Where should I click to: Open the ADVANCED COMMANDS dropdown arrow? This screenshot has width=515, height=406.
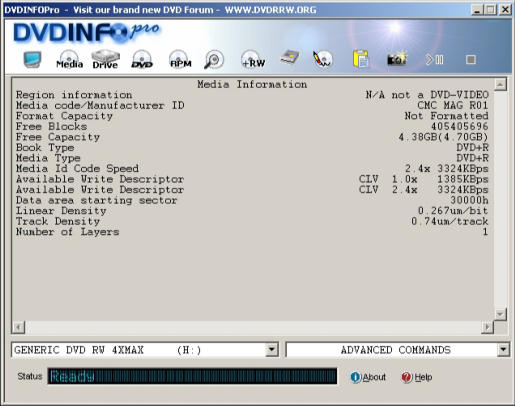tap(503, 350)
